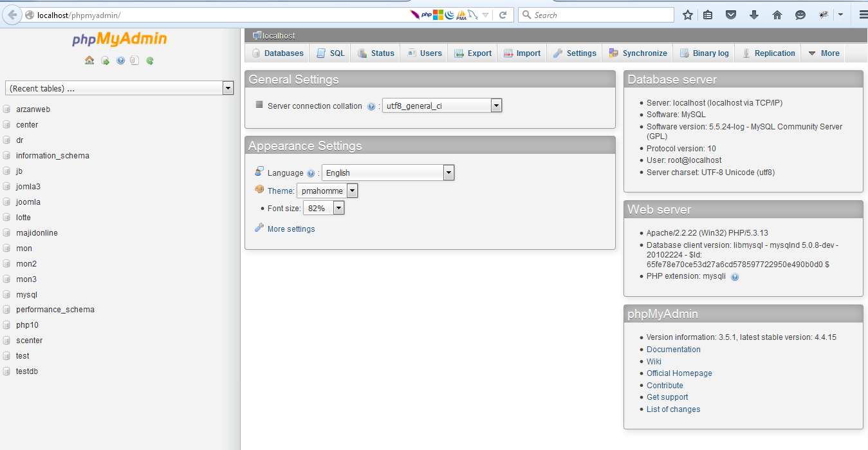
Task: Click the More settings link
Action: click(x=291, y=229)
